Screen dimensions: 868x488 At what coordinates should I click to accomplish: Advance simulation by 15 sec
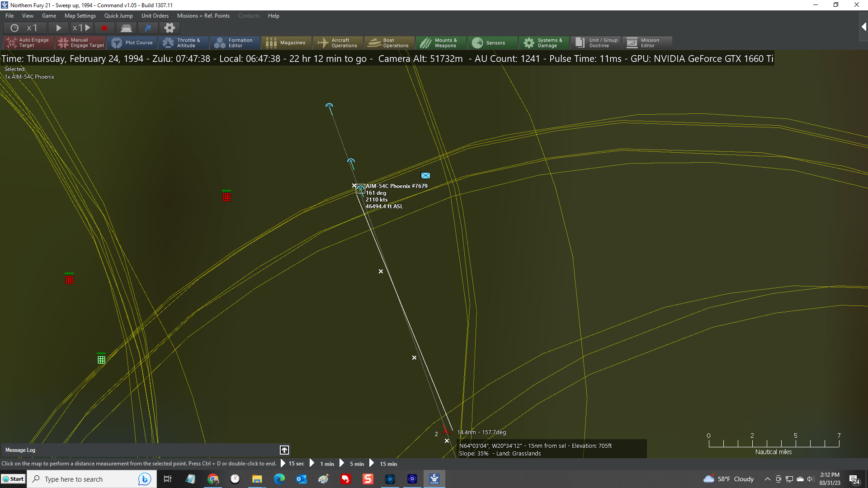pyautogui.click(x=292, y=464)
